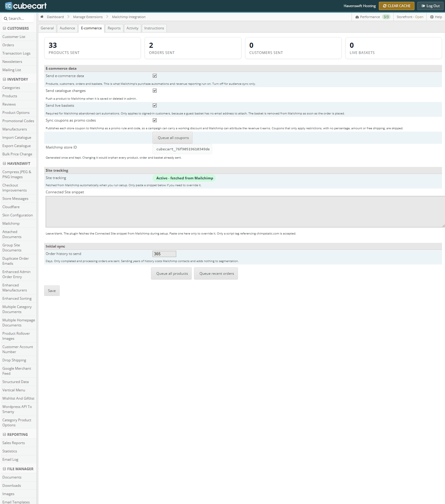
Task: Collapse the FILE MANAGER sidebar section
Action: coord(4,469)
